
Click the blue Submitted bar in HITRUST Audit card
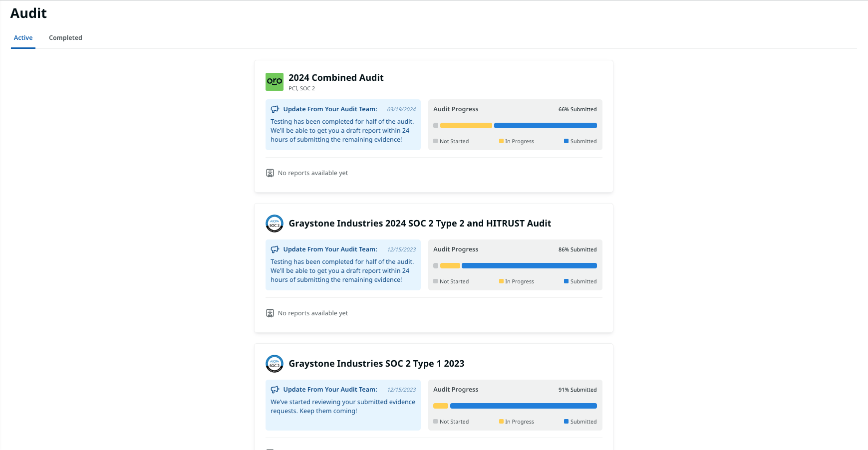[530, 266]
